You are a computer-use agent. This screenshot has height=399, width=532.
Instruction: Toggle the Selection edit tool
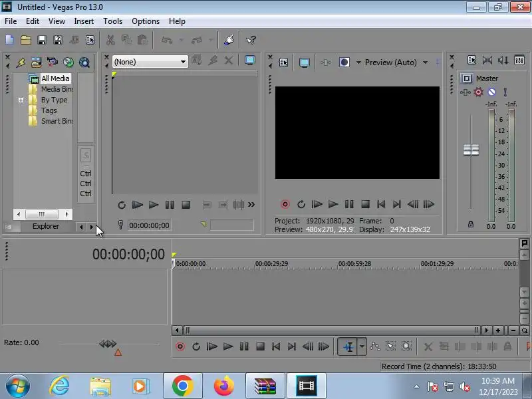[x=390, y=346]
